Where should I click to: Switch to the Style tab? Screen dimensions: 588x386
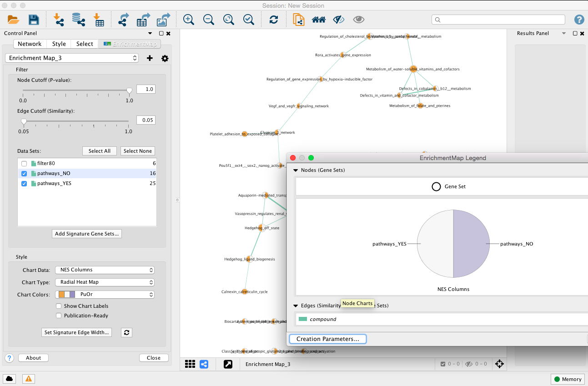(x=59, y=44)
